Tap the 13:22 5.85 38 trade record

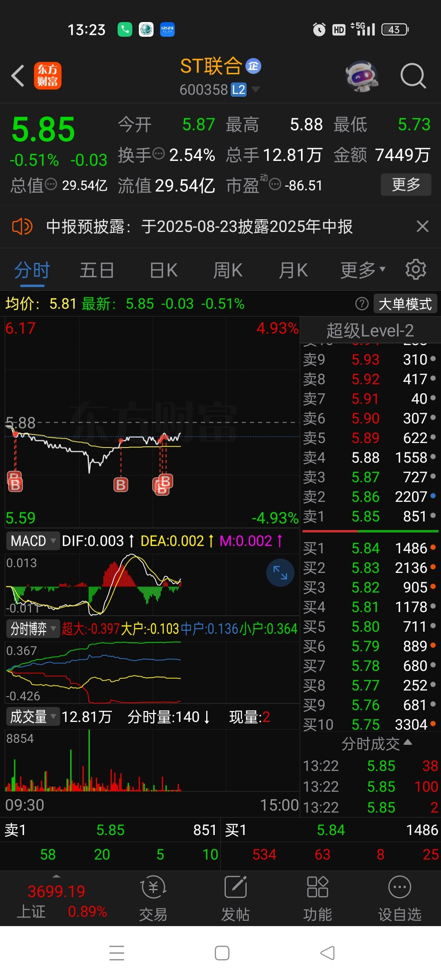(370, 766)
